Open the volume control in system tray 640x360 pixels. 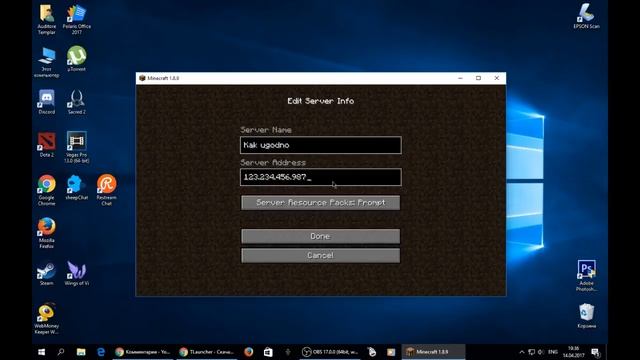[541, 352]
